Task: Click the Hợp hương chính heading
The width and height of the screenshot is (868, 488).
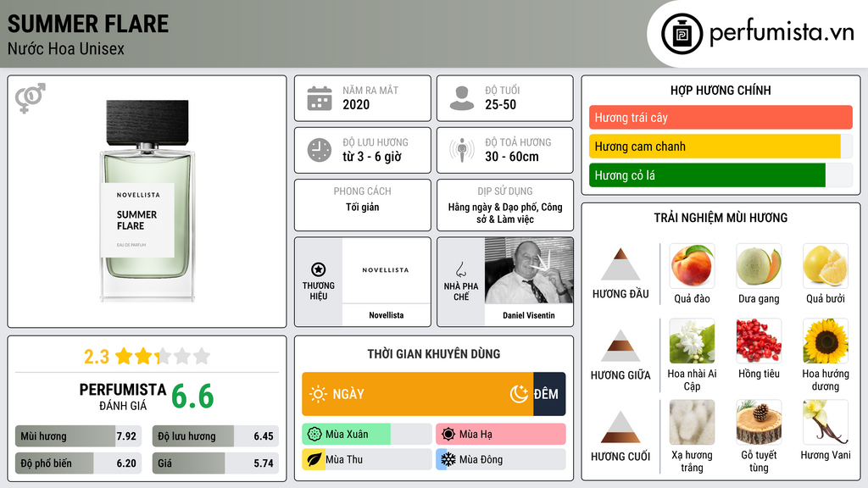Action: click(721, 90)
